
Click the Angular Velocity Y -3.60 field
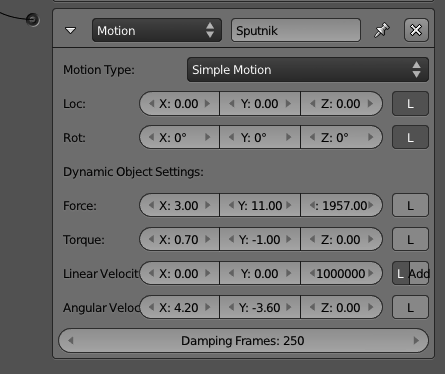pos(260,307)
